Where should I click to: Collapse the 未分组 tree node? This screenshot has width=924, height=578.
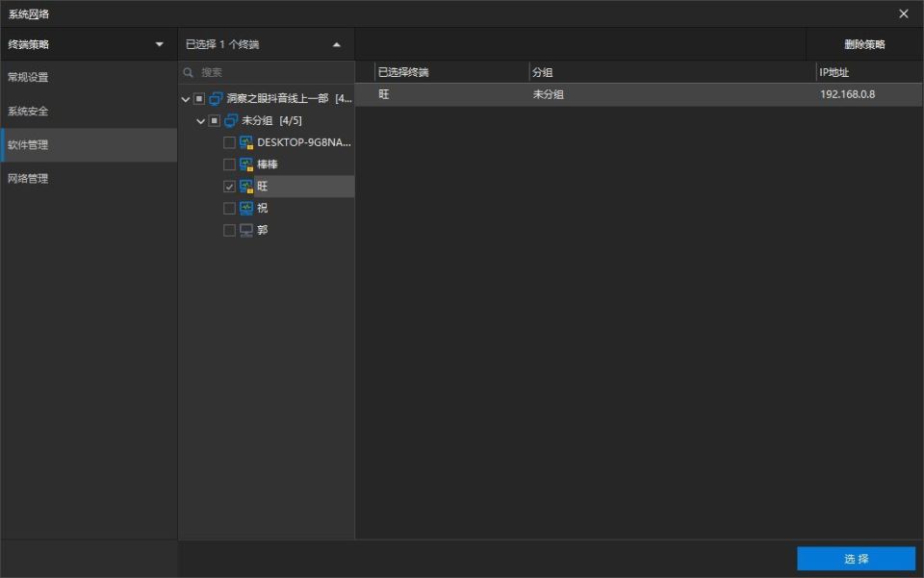pyautogui.click(x=200, y=121)
